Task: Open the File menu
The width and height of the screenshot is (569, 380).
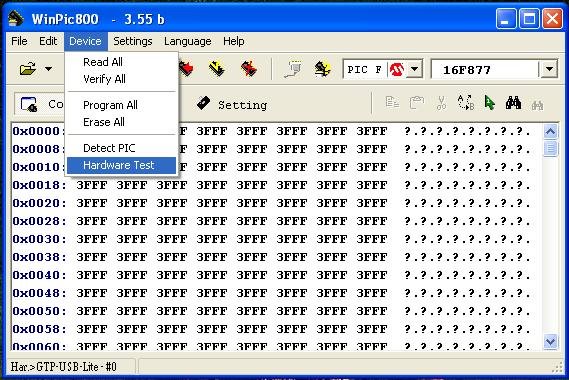Action: click(x=19, y=41)
